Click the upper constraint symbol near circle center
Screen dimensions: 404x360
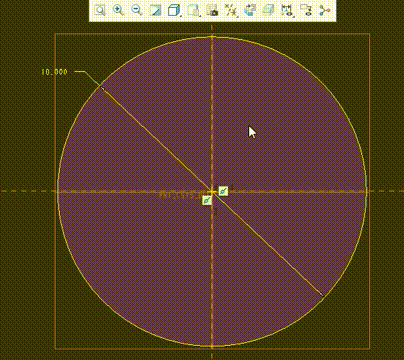(x=223, y=191)
